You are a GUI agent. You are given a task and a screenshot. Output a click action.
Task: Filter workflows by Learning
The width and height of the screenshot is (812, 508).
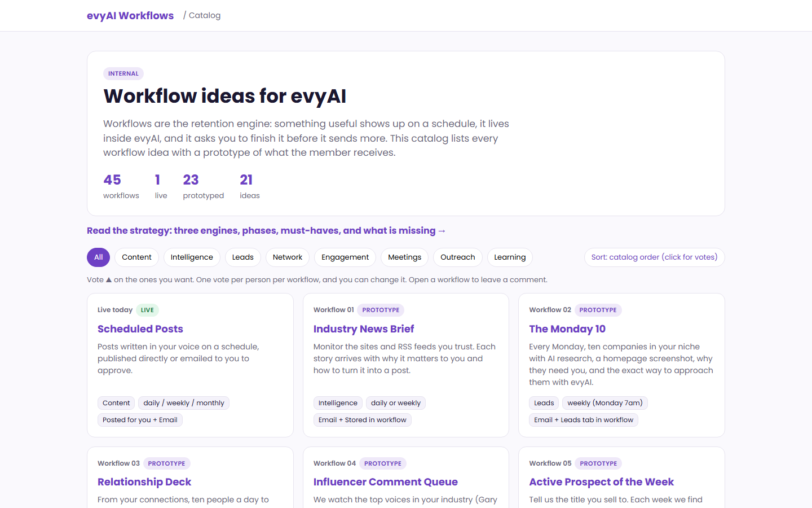[x=510, y=257]
